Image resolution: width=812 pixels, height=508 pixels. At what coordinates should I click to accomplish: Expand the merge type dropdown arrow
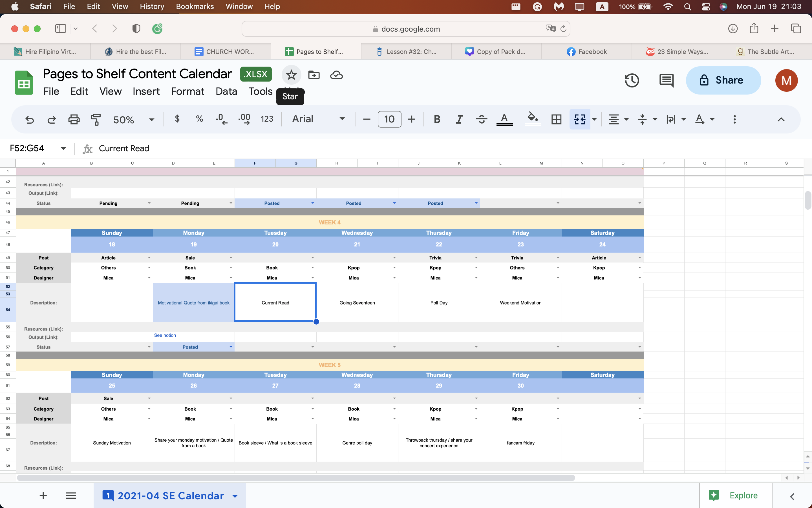pos(594,119)
